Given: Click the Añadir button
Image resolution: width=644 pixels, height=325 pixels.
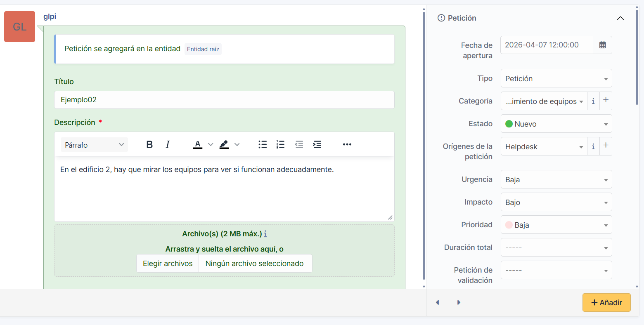Looking at the screenshot, I should pos(606,302).
